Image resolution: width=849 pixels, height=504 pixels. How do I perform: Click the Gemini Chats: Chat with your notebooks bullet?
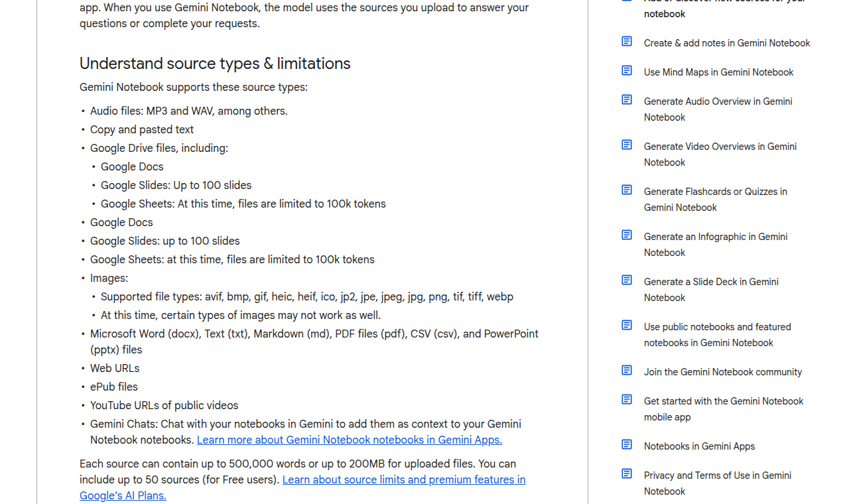(x=306, y=432)
